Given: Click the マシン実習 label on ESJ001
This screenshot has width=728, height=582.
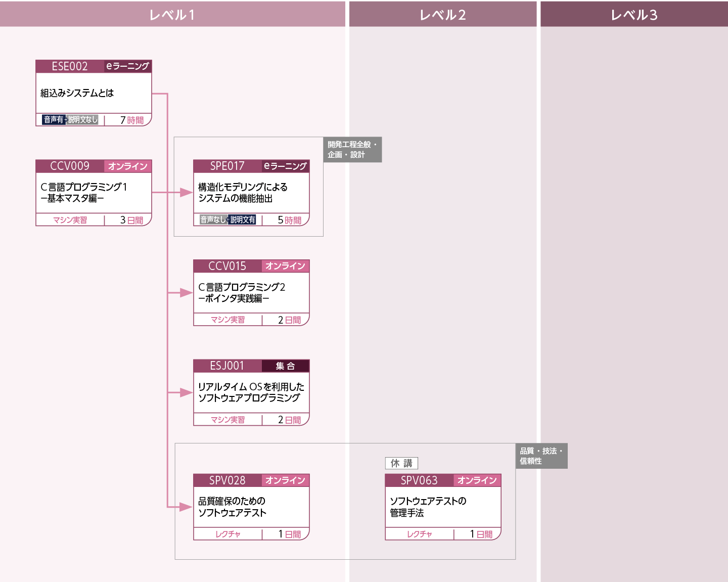Looking at the screenshot, I should [228, 420].
